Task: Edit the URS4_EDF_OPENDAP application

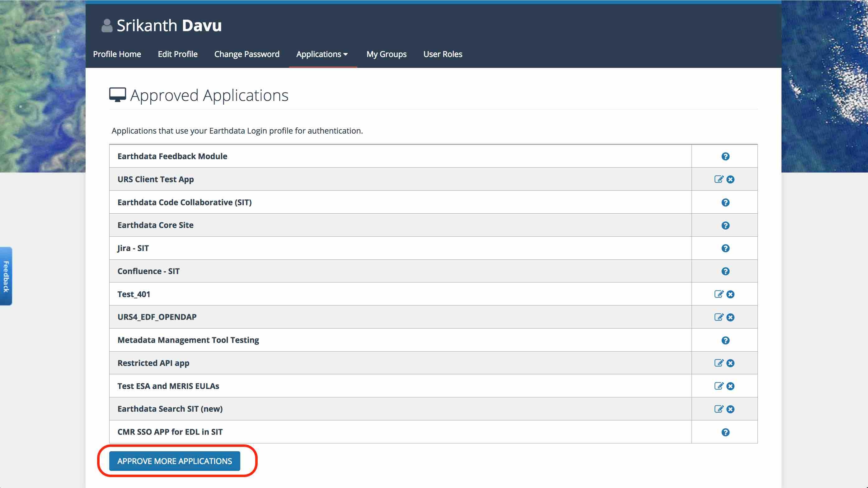Action: [719, 317]
